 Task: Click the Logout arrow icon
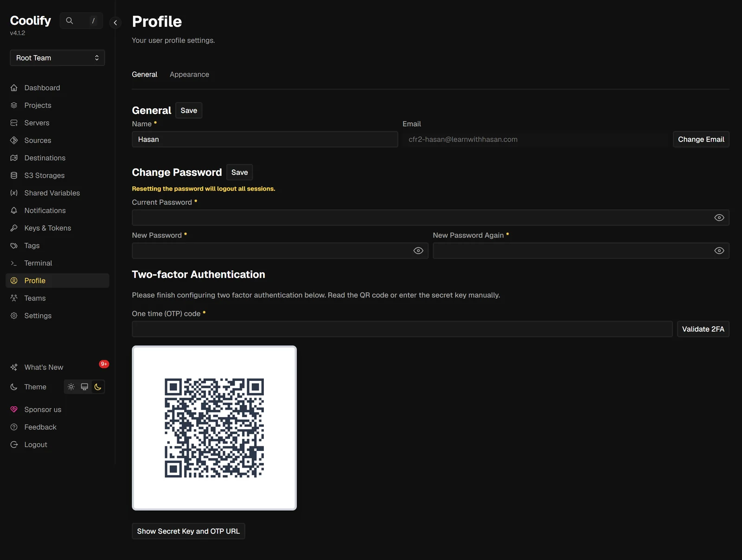click(14, 444)
